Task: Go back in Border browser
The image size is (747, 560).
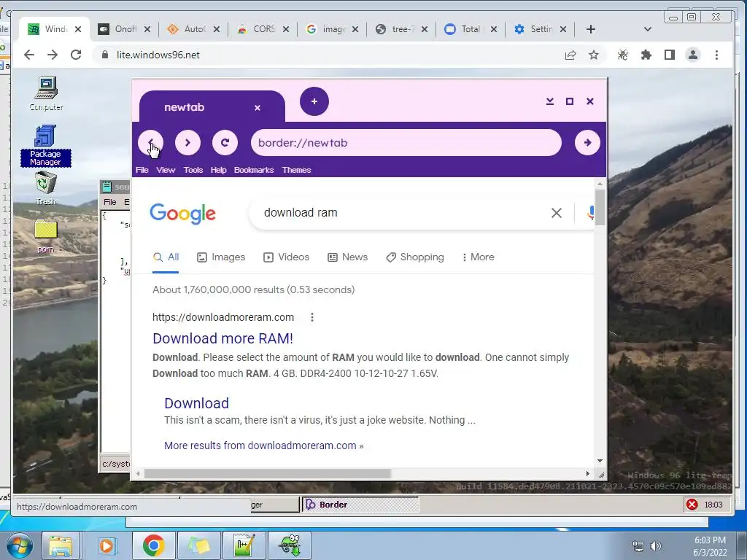Action: pos(150,142)
